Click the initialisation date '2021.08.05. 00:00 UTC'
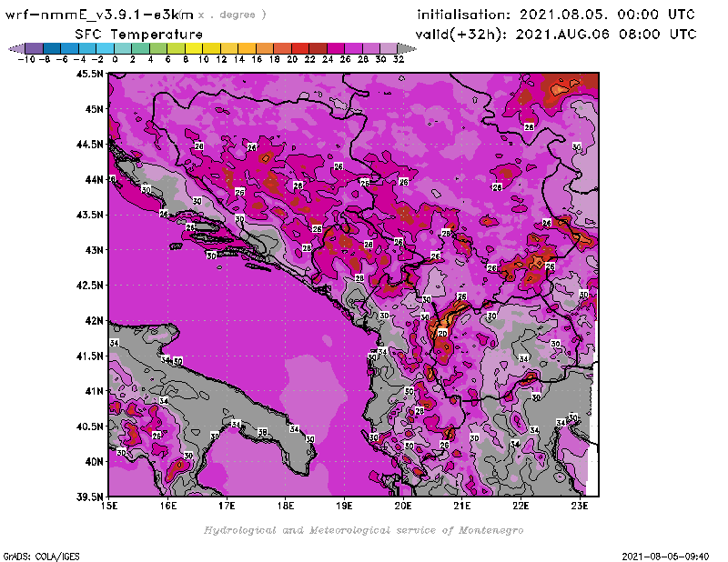728x562 pixels. [607, 15]
